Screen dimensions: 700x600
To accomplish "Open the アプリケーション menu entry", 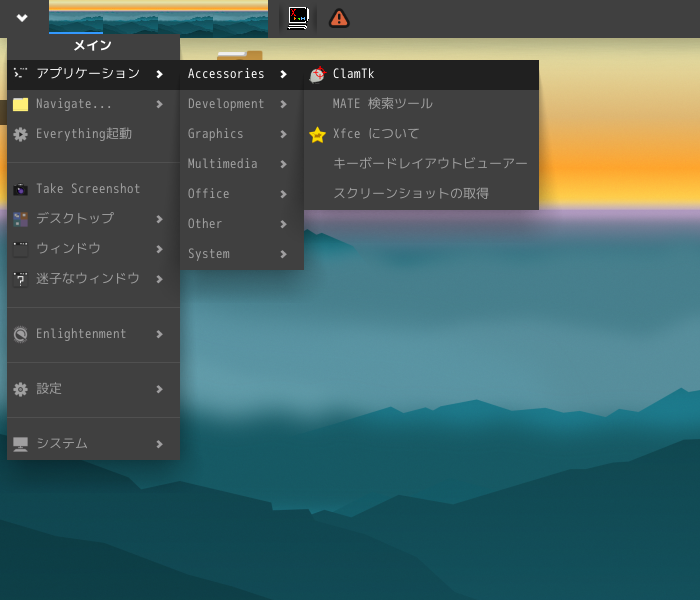I will 93,74.
